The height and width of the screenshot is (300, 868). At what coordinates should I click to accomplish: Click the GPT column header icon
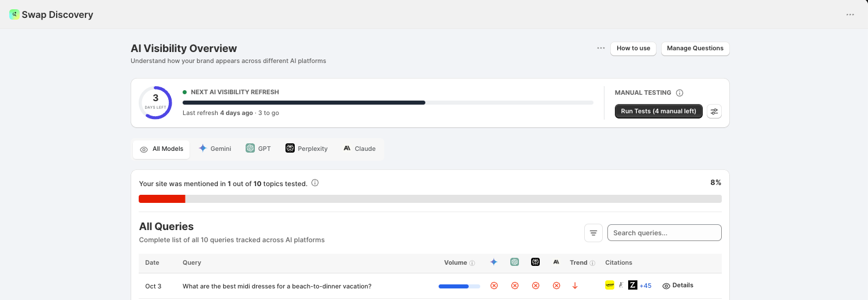pyautogui.click(x=514, y=262)
